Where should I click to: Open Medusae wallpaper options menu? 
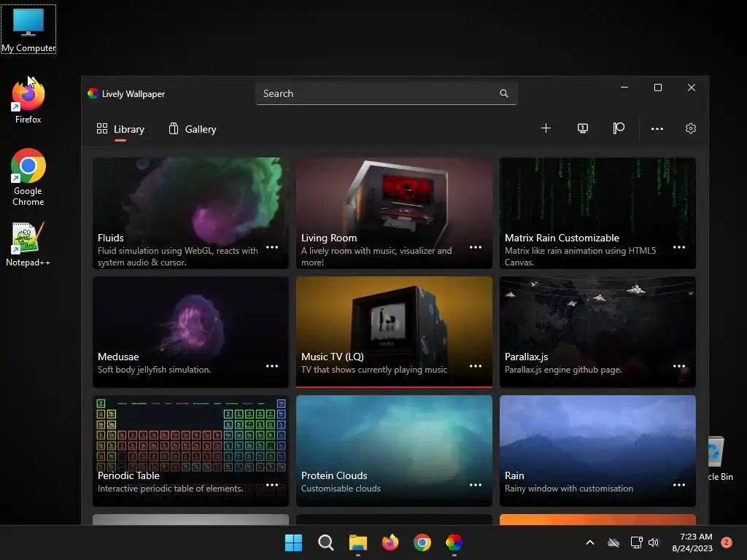[272, 366]
